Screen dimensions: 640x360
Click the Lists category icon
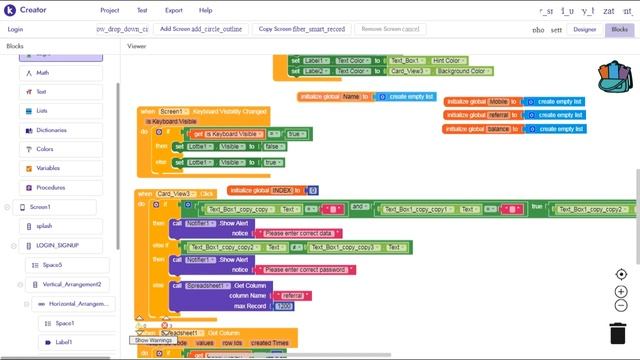(x=29, y=111)
